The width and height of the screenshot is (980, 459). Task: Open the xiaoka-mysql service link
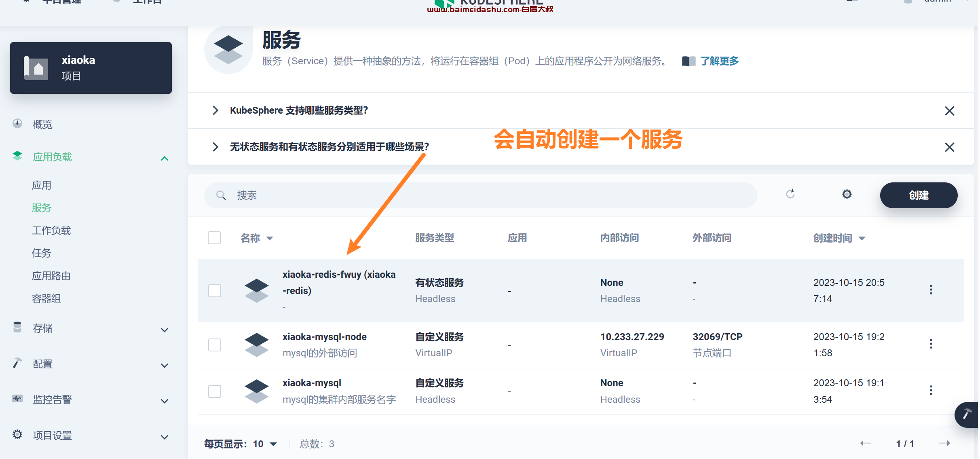[x=312, y=383]
